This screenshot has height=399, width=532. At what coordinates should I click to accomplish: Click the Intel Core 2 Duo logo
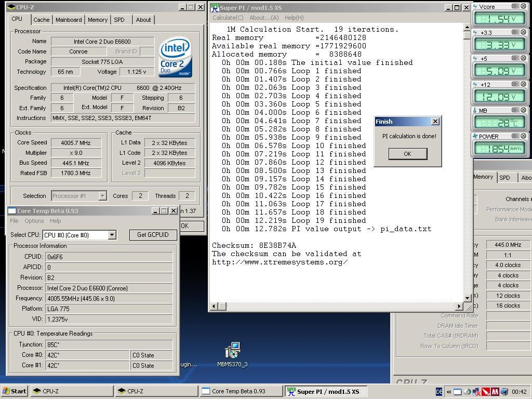[x=175, y=57]
